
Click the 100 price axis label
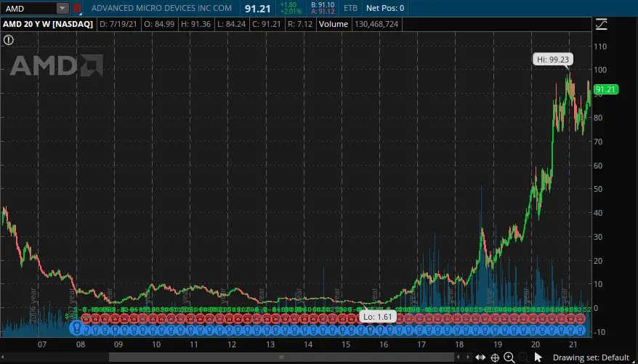(600, 70)
